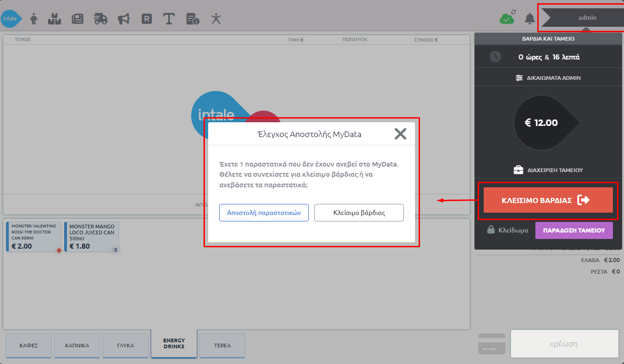Add Monster Valentino Rossi The Doctor product
Screen dimensions: 624x364
[x=34, y=237]
